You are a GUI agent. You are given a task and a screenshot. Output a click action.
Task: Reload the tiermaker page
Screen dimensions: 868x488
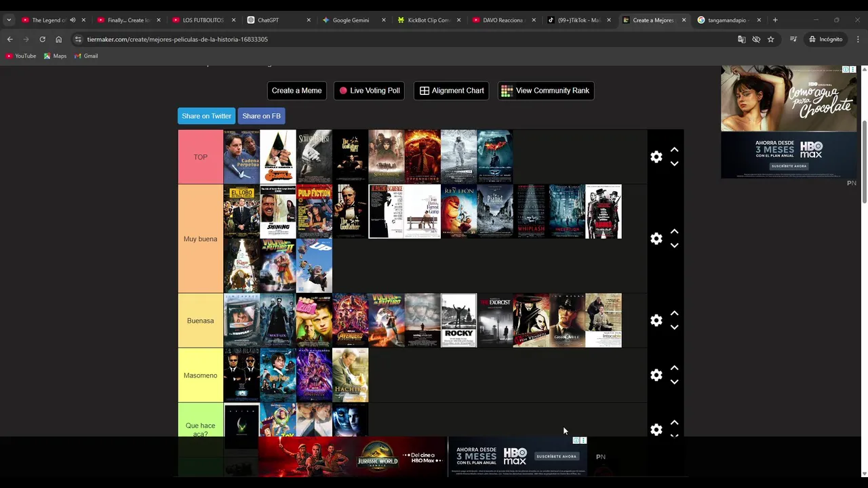42,39
